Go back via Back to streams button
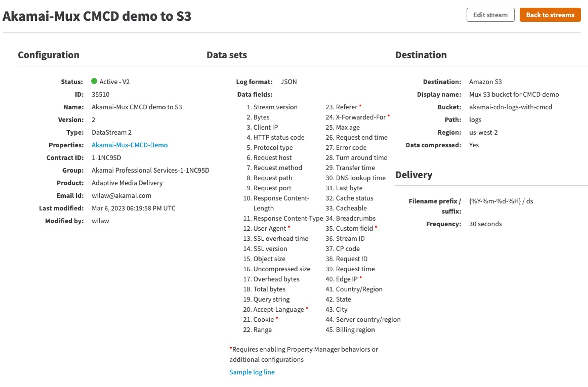The width and height of the screenshot is (588, 387). (550, 15)
